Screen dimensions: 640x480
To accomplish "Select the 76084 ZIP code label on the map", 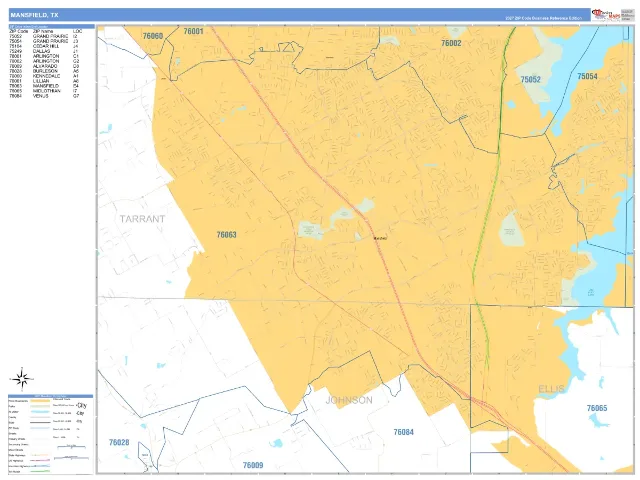I will [404, 432].
